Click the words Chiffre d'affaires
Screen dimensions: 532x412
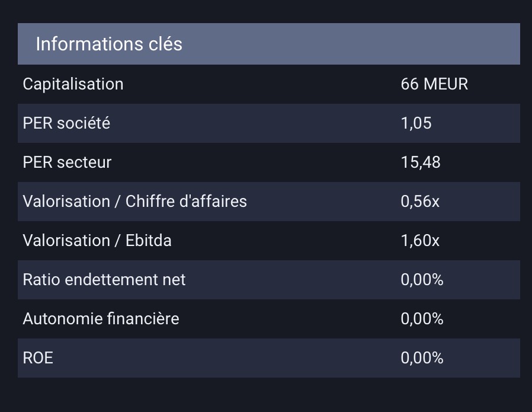pos(186,202)
